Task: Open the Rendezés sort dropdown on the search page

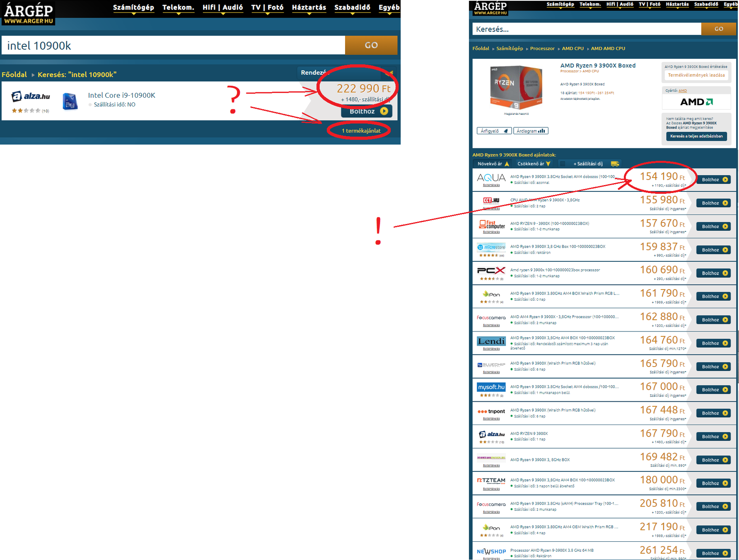Action: click(x=346, y=73)
